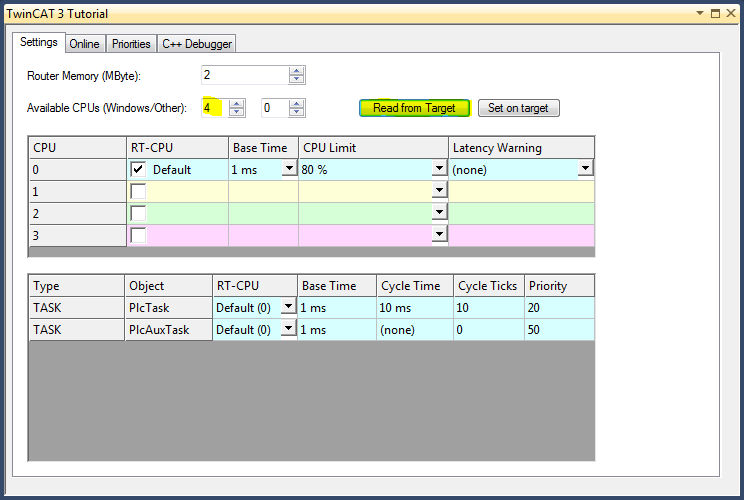Switch to the Online tab
Image resolution: width=744 pixels, height=500 pixels.
(84, 44)
